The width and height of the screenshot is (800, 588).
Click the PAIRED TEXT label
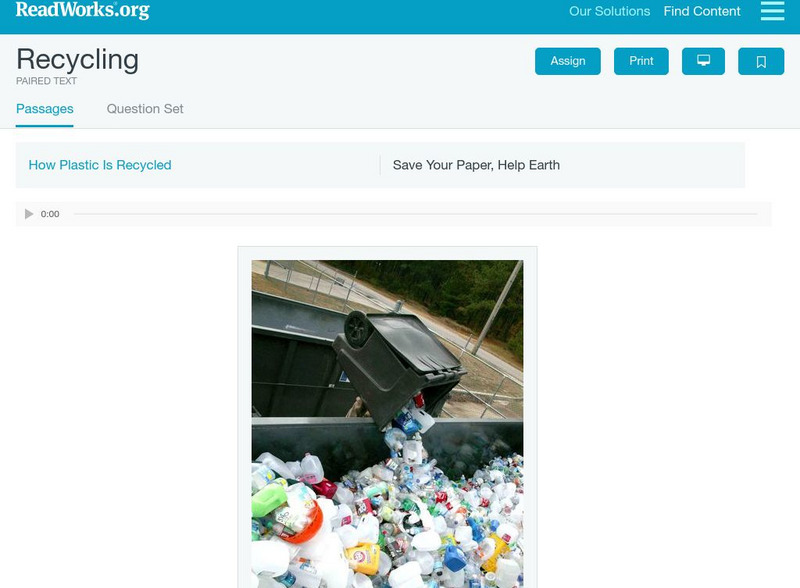point(46,81)
